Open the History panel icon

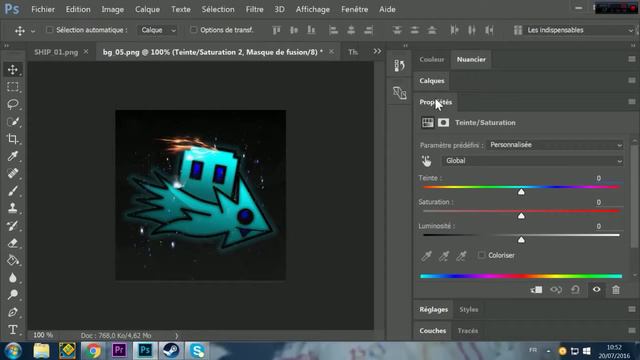click(399, 65)
